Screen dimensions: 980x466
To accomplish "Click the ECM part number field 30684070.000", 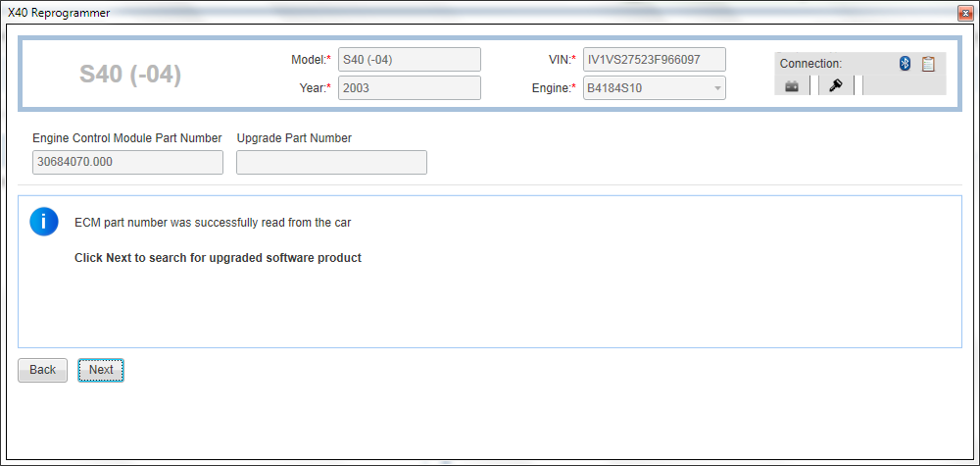I will coord(127,162).
